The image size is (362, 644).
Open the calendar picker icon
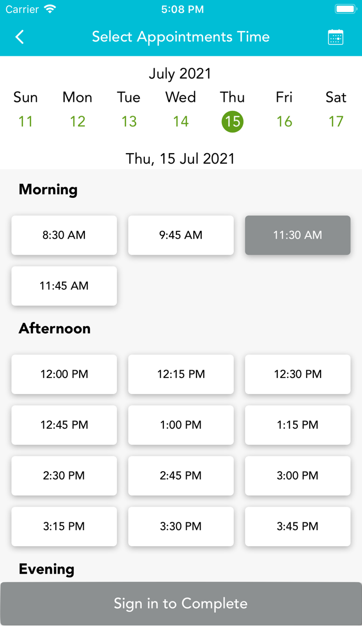point(336,37)
